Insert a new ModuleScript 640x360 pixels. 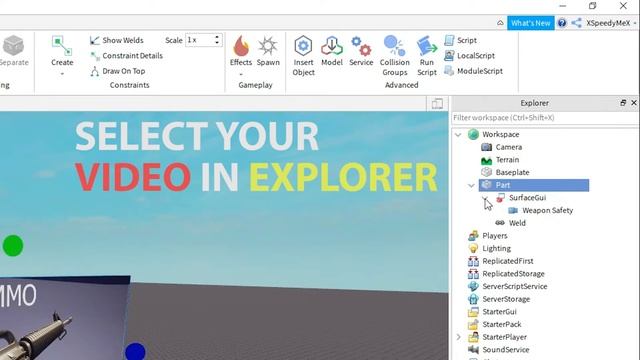473,71
